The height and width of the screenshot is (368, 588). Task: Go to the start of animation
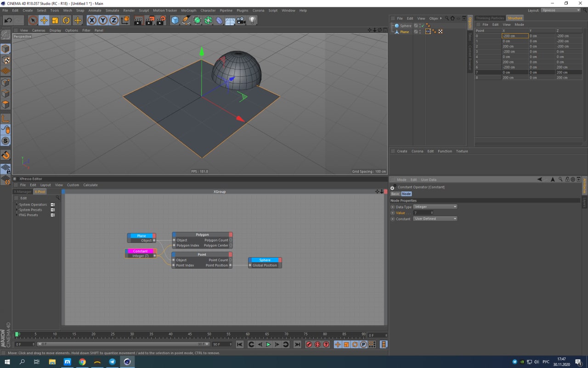pos(240,345)
